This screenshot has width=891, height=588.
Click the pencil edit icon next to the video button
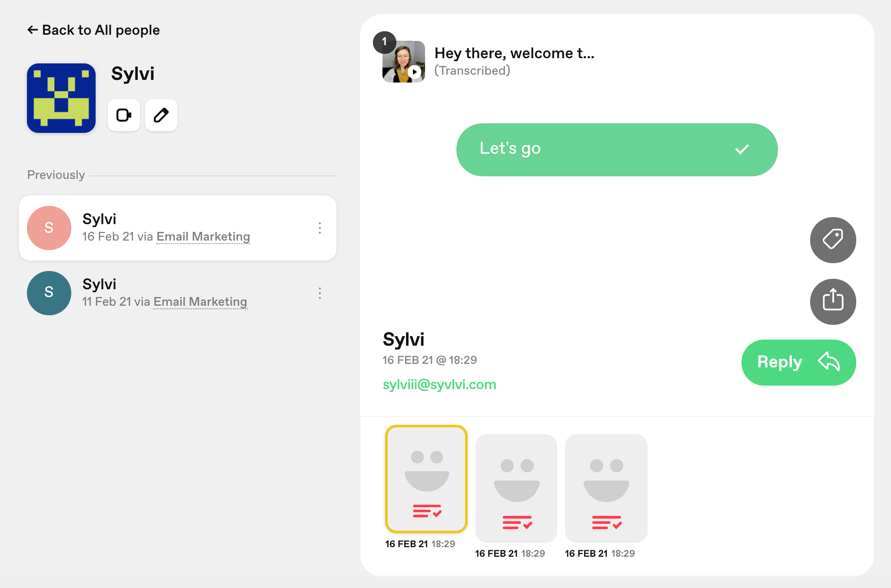tap(161, 115)
